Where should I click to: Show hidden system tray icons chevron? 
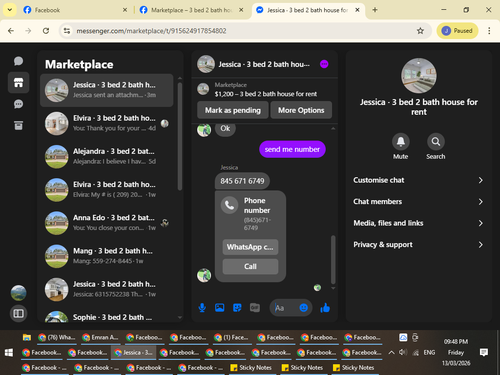(x=392, y=352)
